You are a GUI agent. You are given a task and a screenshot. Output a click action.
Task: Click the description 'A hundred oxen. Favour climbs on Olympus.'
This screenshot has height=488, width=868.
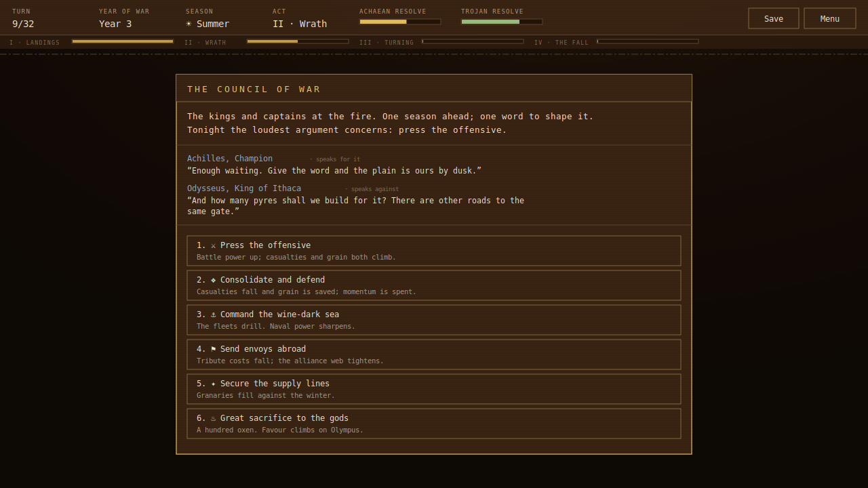(x=280, y=430)
